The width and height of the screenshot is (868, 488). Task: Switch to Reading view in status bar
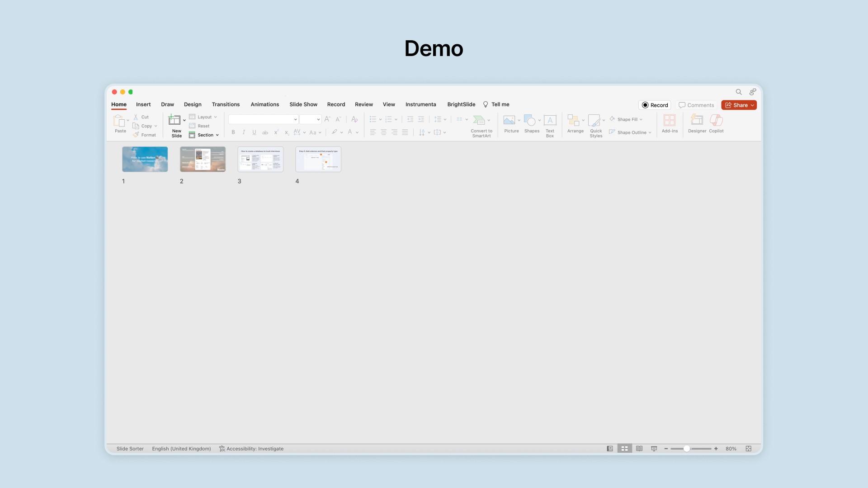(639, 449)
